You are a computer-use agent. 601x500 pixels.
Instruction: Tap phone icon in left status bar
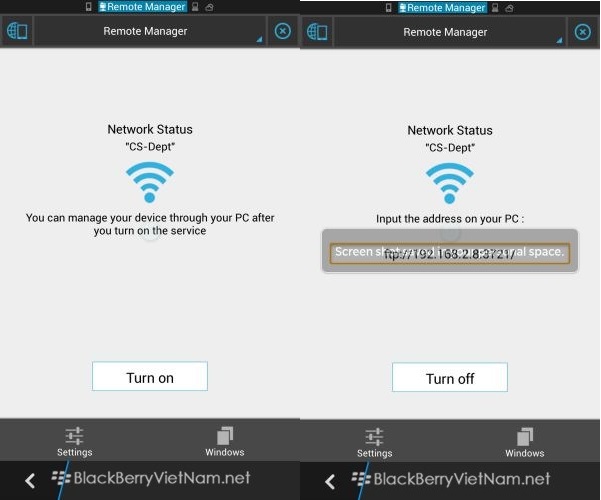[x=89, y=7]
